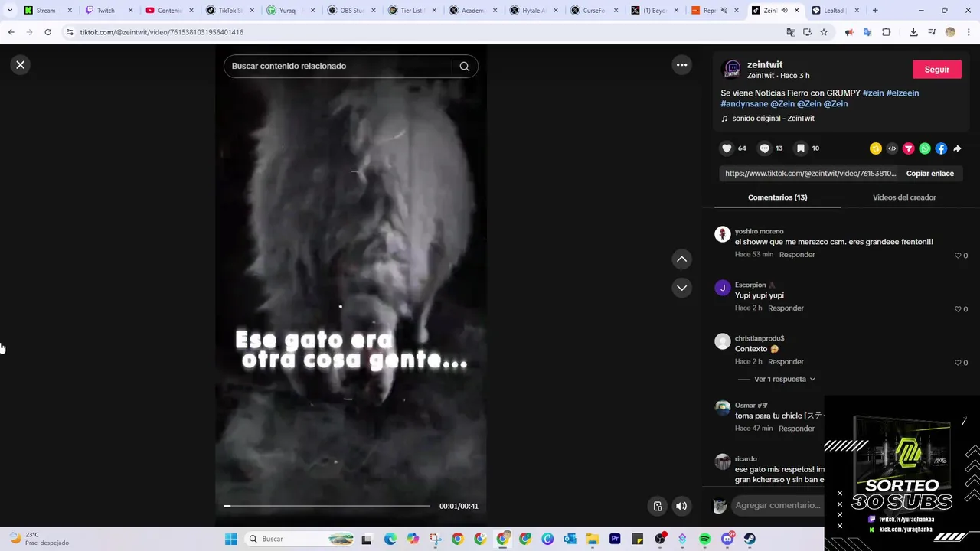Open the three-dot more options menu on video
Screen dimensions: 980x551
pyautogui.click(x=681, y=65)
